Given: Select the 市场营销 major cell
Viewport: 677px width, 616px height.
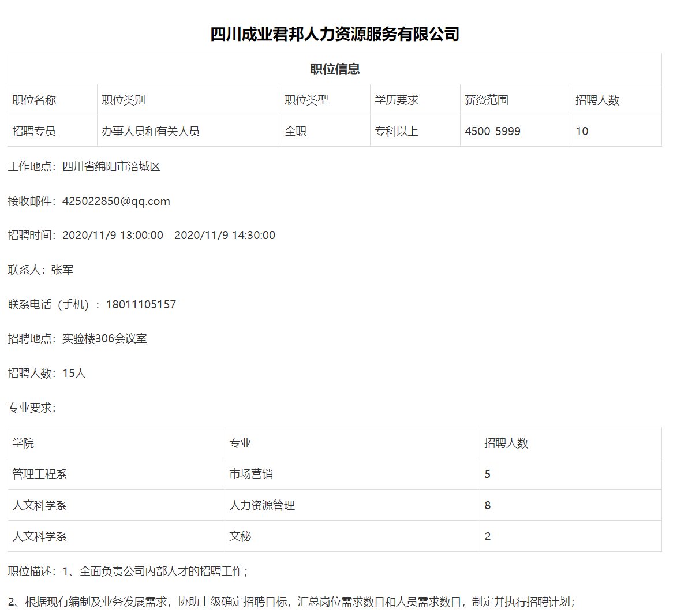Looking at the screenshot, I should (x=251, y=474).
